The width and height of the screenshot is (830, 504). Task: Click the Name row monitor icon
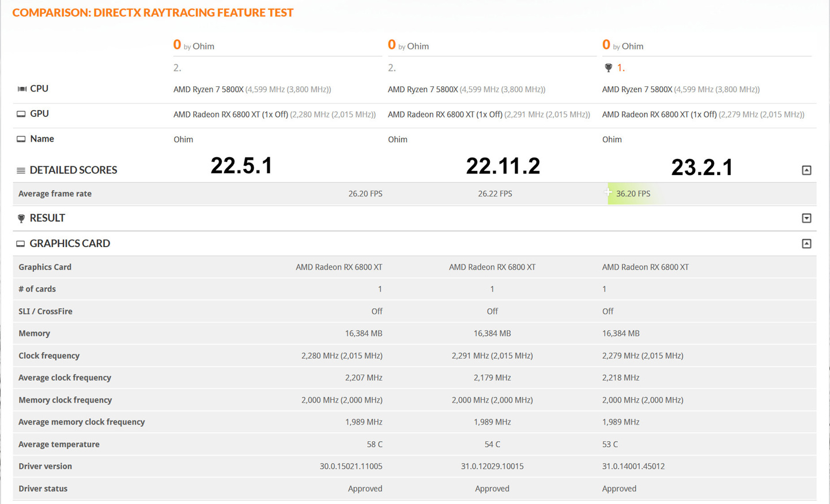point(21,139)
